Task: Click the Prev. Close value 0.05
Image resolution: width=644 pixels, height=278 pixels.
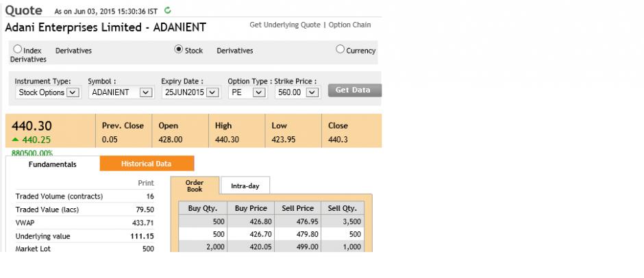Action: pos(110,140)
